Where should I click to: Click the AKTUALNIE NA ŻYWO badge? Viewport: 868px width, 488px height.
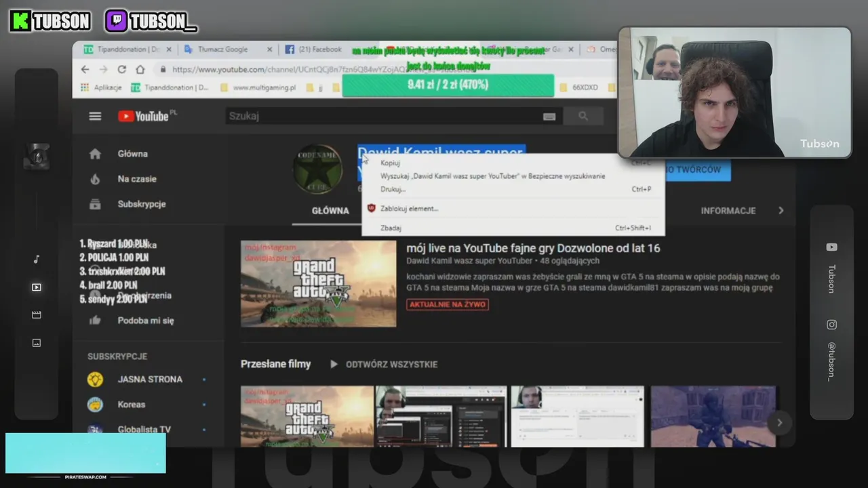coord(448,305)
